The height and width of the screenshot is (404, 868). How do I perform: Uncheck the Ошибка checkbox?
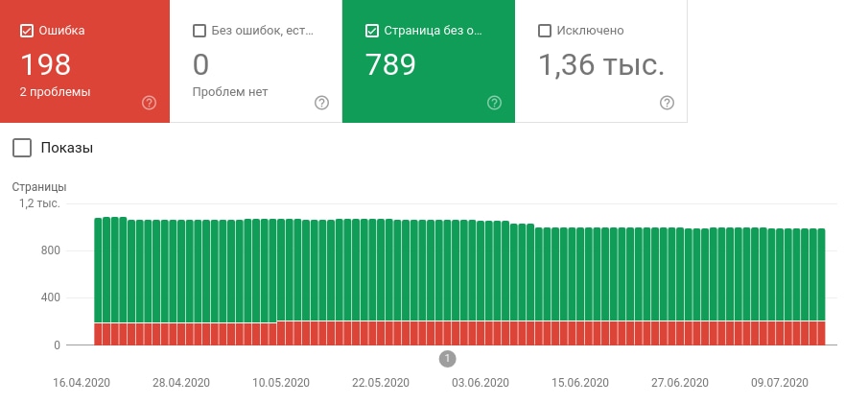click(x=27, y=31)
